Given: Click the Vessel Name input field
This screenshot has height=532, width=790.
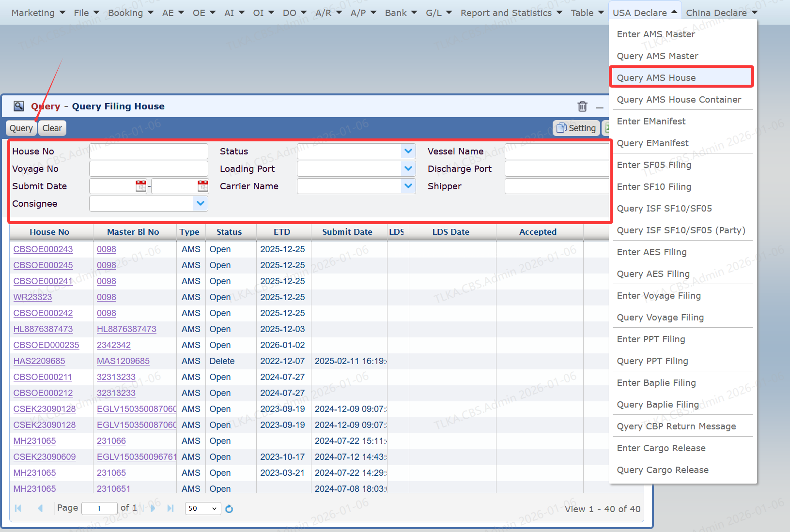Looking at the screenshot, I should 557,151.
